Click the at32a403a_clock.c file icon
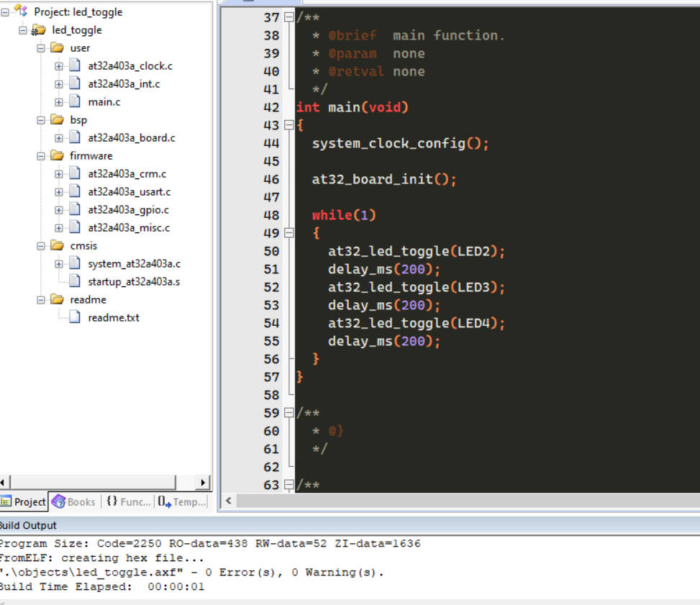Screen dimensions: 700x605 pos(75,65)
